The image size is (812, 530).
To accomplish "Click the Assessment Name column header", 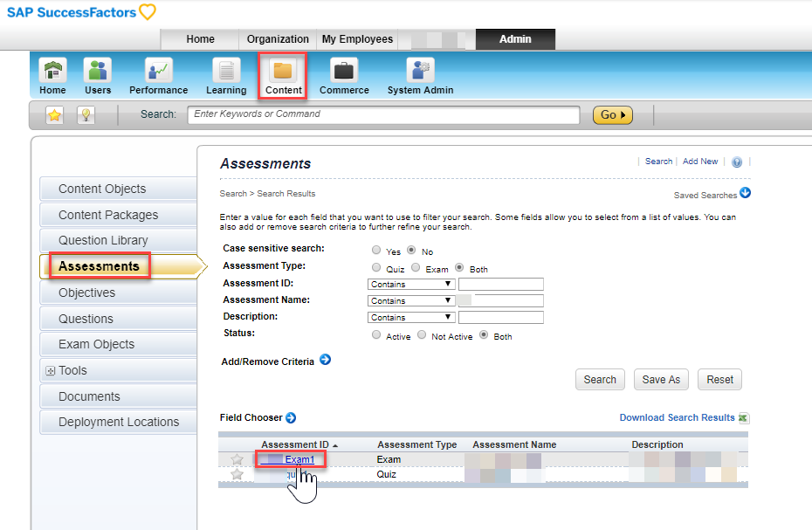I will [514, 444].
